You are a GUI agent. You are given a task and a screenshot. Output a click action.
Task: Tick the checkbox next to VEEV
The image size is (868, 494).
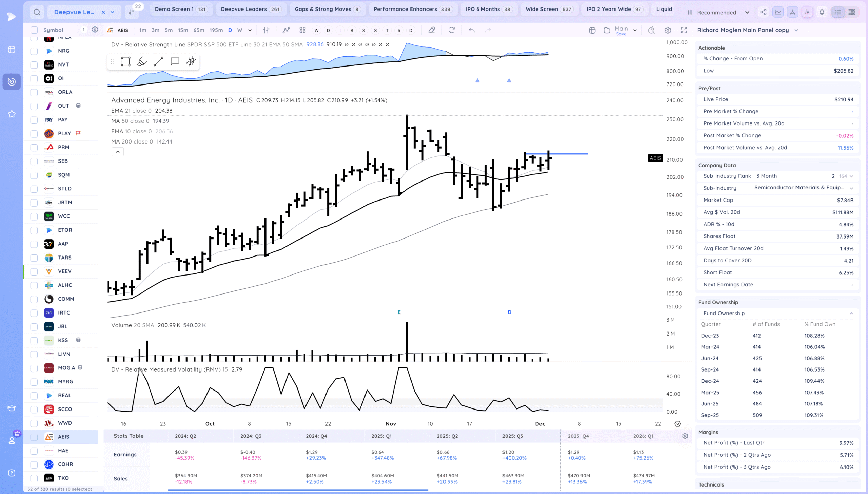point(34,272)
